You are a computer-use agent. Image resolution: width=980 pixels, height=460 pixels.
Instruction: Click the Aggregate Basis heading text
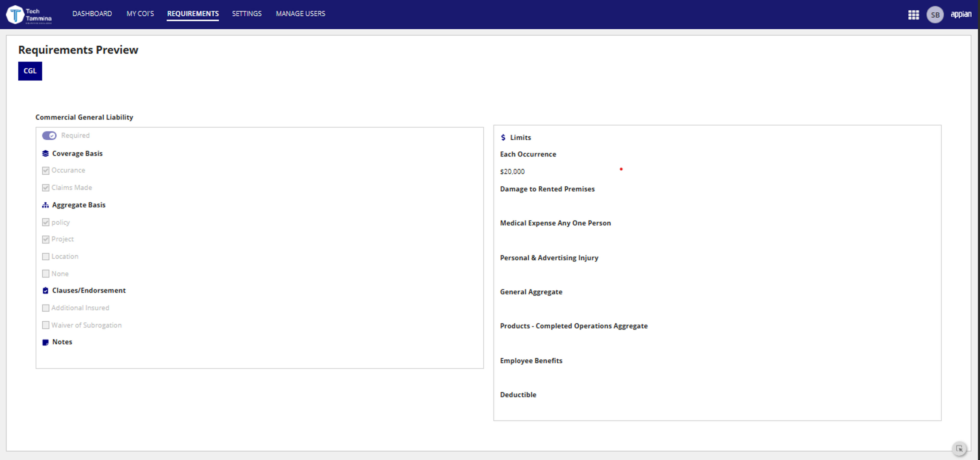pos(79,205)
